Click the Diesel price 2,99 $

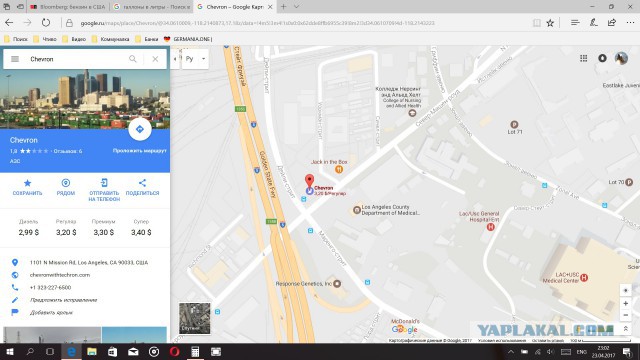[x=29, y=232]
